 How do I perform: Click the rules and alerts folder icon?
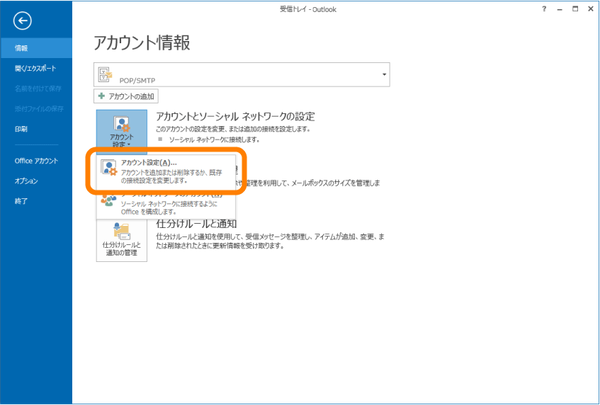coord(122,231)
